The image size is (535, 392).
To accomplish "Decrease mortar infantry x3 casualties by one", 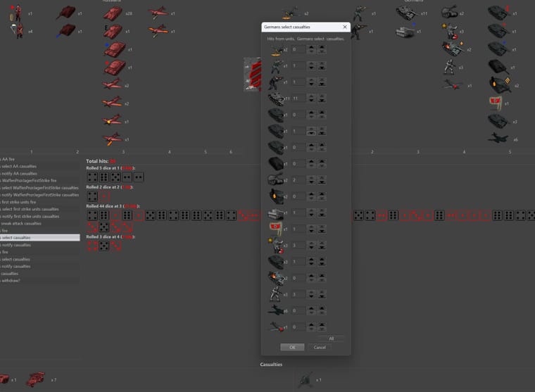I will click(x=311, y=296).
